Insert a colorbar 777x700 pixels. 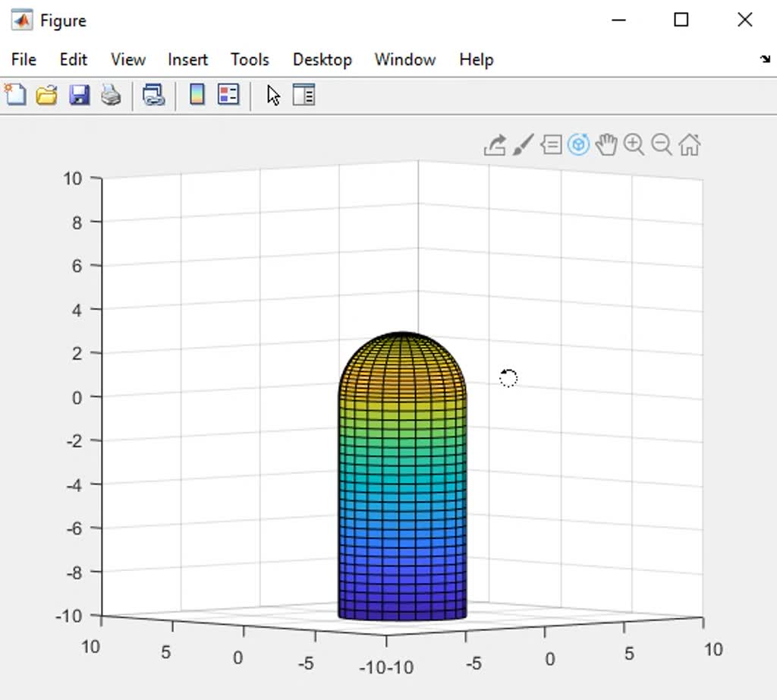pyautogui.click(x=196, y=95)
